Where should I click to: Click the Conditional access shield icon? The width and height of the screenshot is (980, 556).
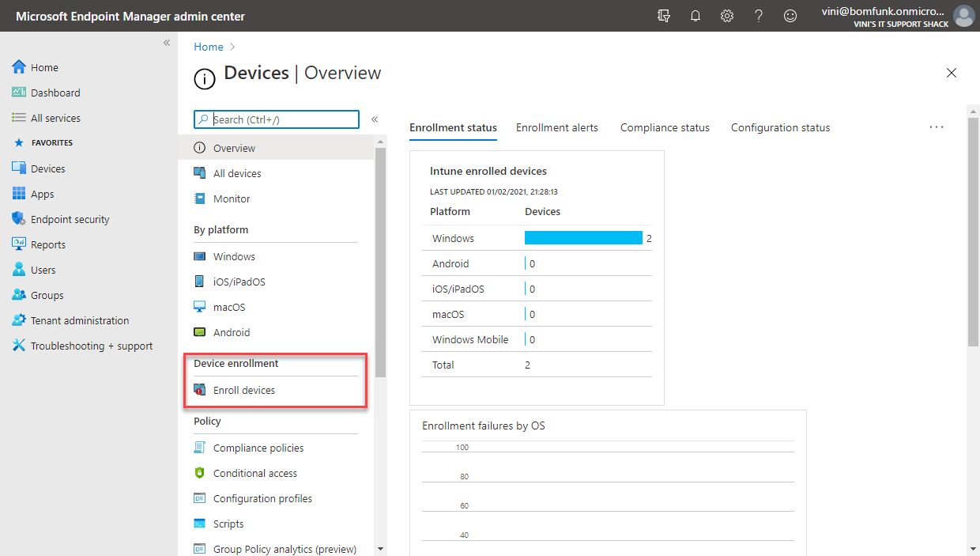(200, 473)
